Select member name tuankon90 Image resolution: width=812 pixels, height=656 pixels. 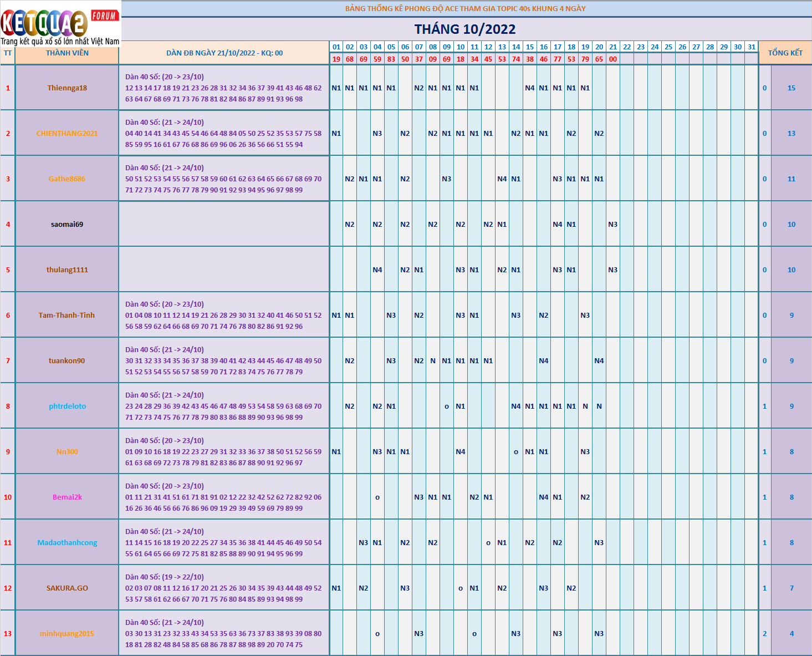(67, 360)
